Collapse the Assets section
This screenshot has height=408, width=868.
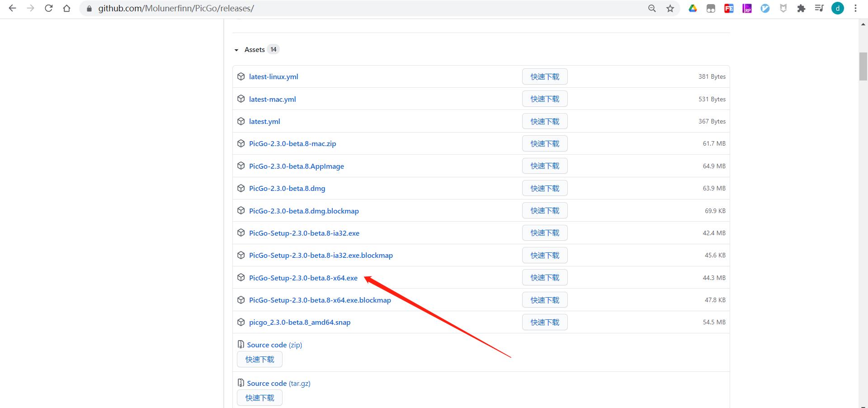[236, 50]
